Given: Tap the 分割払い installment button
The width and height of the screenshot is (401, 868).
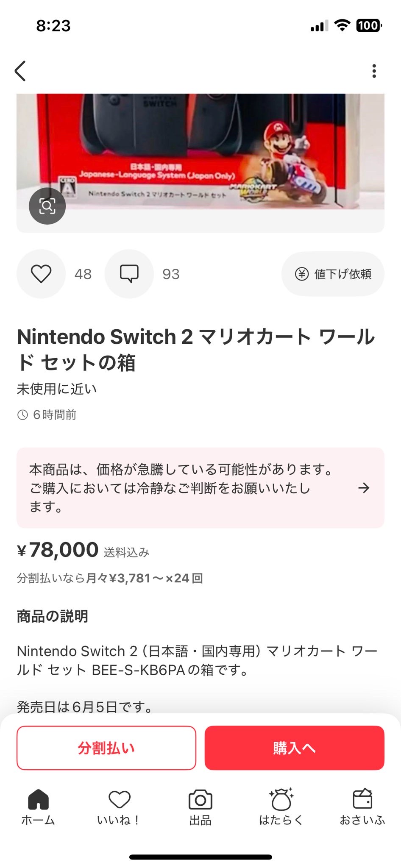Looking at the screenshot, I should tap(106, 748).
